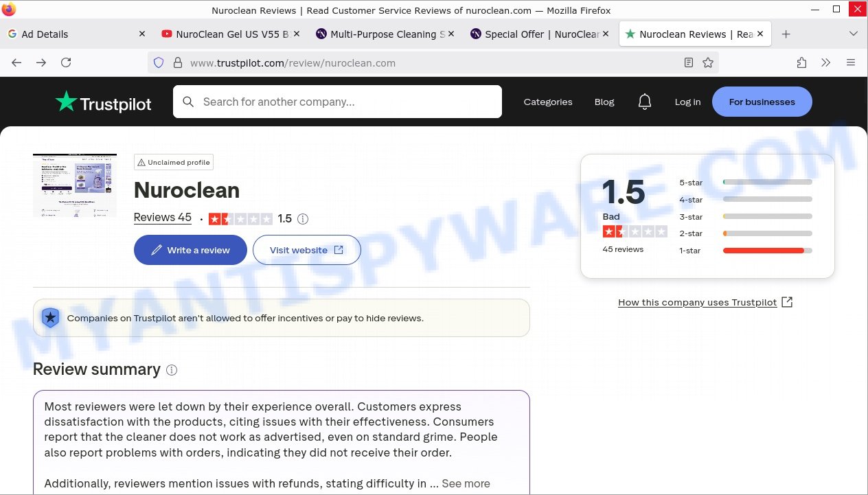Reload the current page
Image resolution: width=868 pixels, height=495 pixels.
[x=66, y=62]
